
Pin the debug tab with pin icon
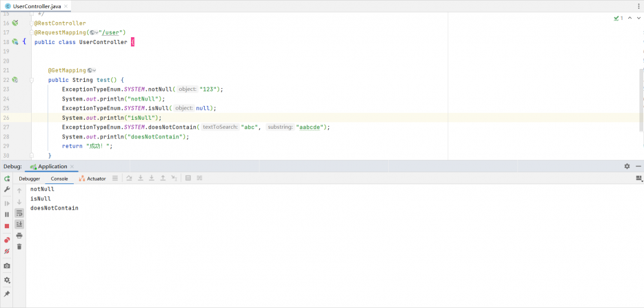(7, 294)
